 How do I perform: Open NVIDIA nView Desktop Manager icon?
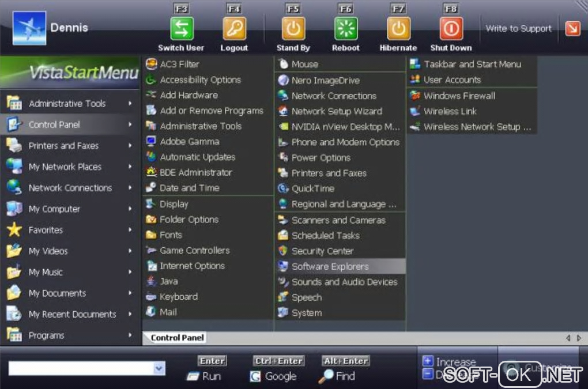tap(283, 127)
